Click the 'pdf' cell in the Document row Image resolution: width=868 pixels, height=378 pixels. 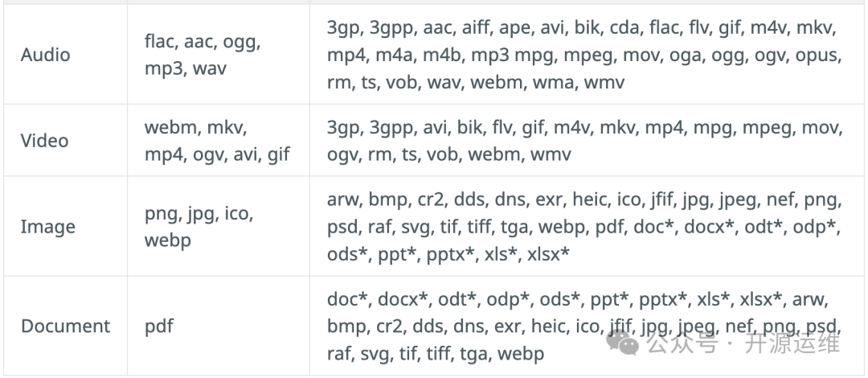pos(159,326)
